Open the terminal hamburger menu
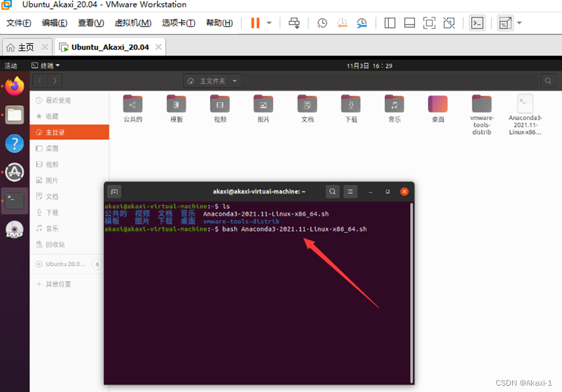The height and width of the screenshot is (392, 562). point(350,192)
